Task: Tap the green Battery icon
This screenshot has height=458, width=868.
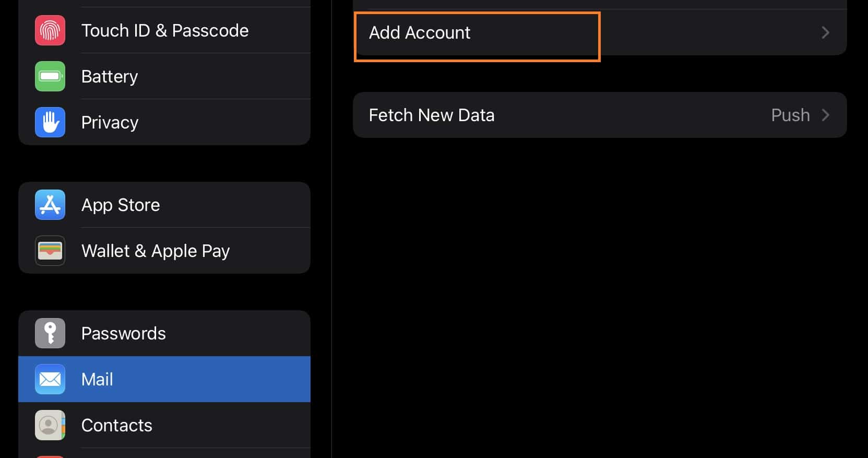Action: click(50, 76)
